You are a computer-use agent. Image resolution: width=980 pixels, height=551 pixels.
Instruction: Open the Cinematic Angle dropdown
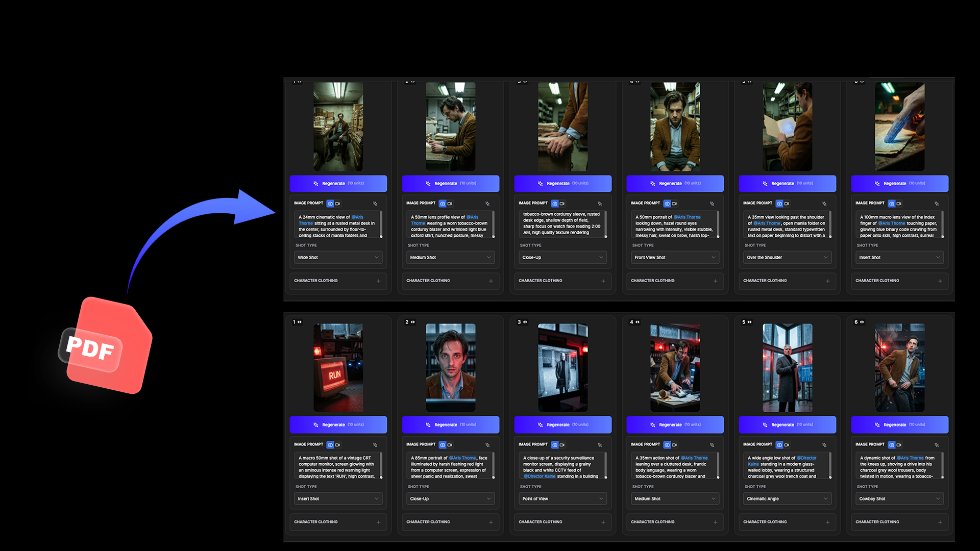(787, 498)
